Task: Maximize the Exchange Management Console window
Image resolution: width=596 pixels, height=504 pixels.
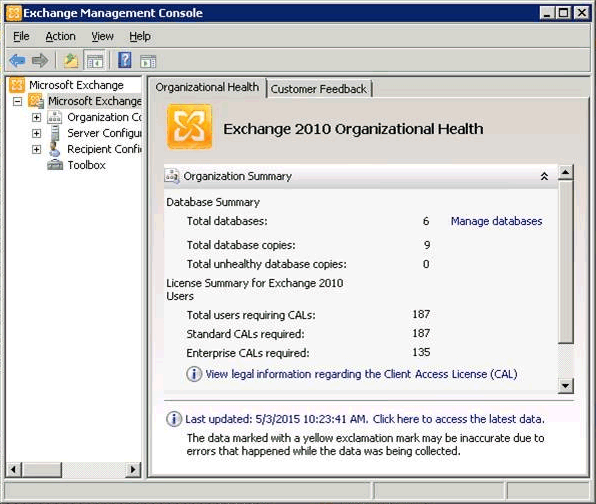Action: [x=564, y=13]
